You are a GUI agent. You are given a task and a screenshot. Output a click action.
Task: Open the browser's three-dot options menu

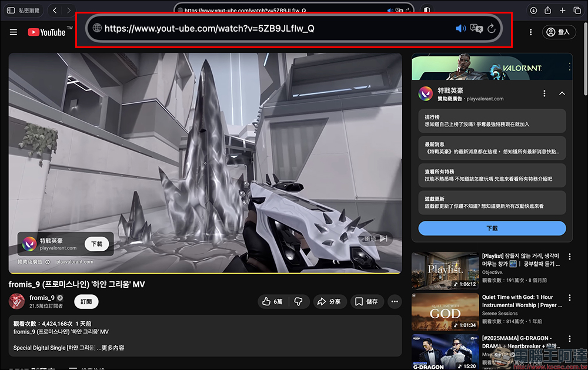[x=531, y=32]
